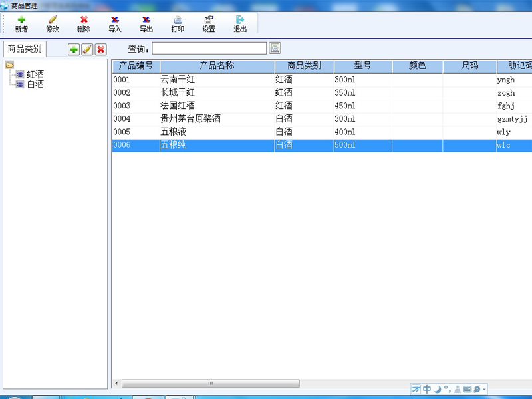This screenshot has height=399, width=532.
Task: Click the 查询 search input field
Action: (209, 48)
